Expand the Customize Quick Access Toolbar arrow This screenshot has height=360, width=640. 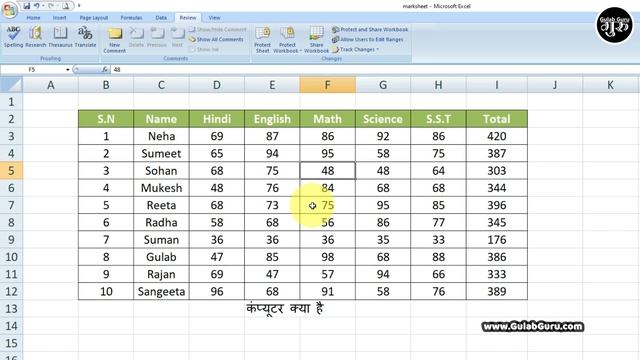click(x=79, y=6)
